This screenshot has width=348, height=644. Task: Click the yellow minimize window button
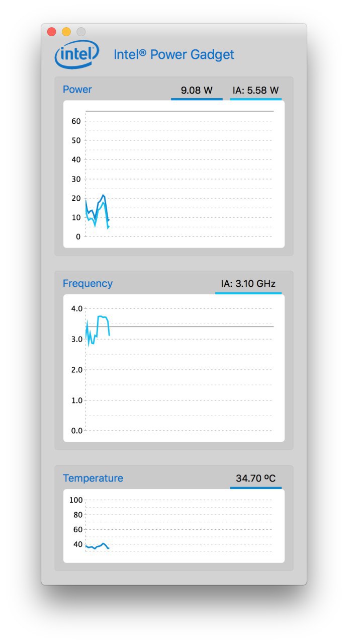pos(66,32)
